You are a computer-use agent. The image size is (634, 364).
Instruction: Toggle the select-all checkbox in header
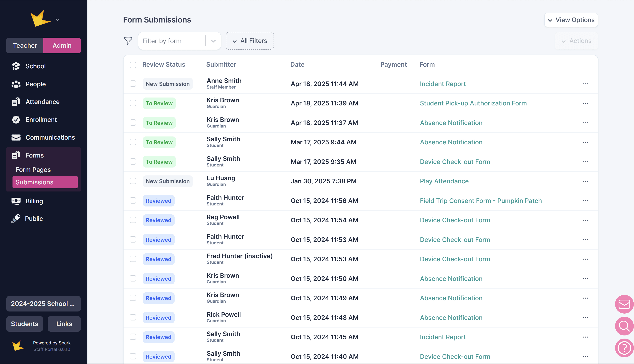(133, 65)
